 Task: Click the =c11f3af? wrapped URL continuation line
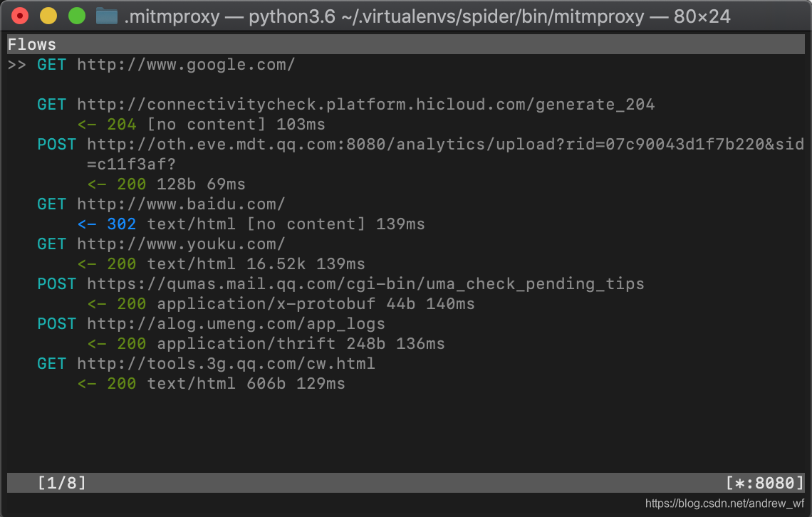point(132,164)
